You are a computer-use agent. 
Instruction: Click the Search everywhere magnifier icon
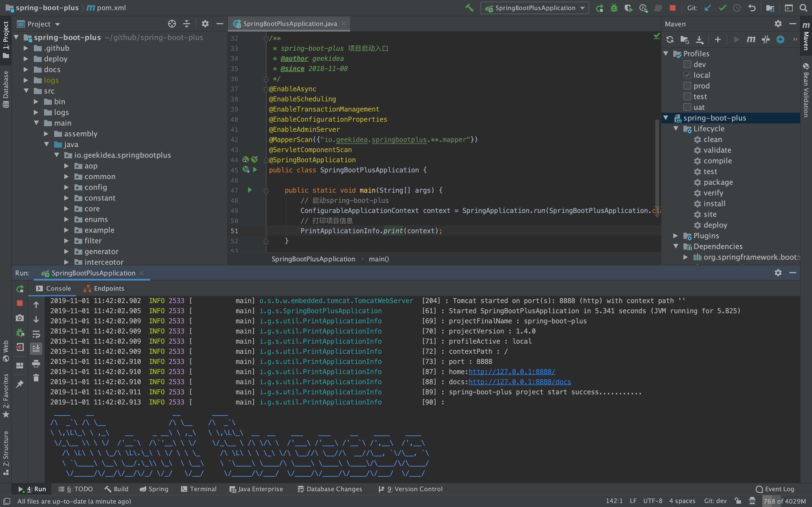[804, 8]
